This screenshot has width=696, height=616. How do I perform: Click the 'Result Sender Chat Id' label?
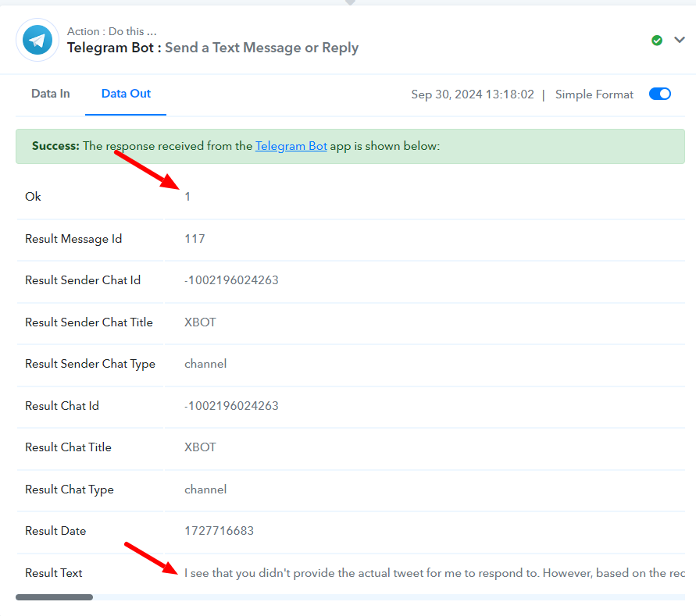[83, 280]
